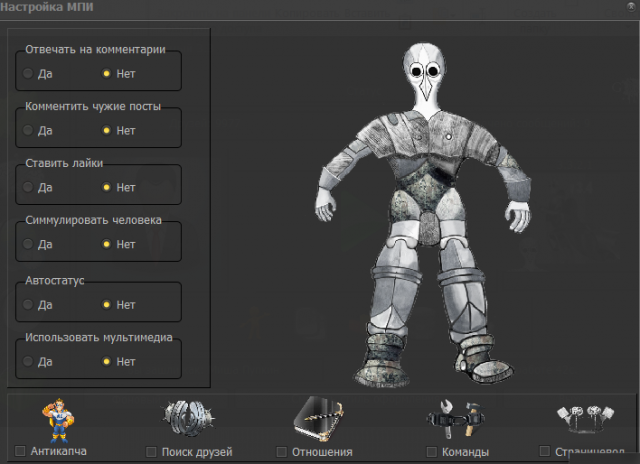Click the Использовать мультимедиа group label
This screenshot has width=640, height=464.
(99, 337)
